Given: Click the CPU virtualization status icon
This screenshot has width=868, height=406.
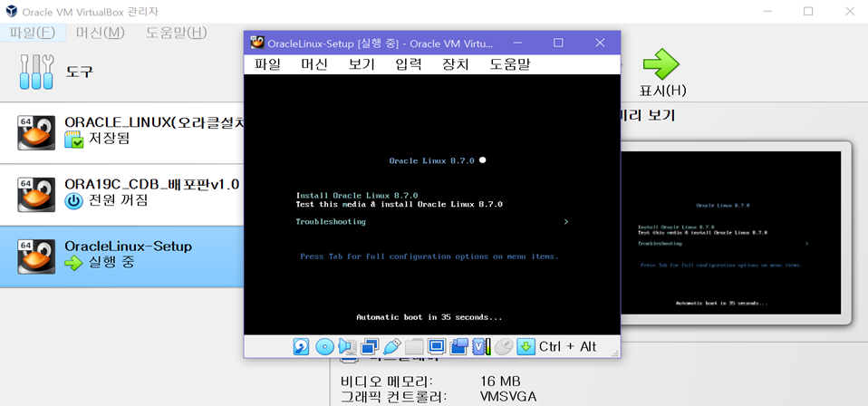Looking at the screenshot, I should (x=482, y=347).
